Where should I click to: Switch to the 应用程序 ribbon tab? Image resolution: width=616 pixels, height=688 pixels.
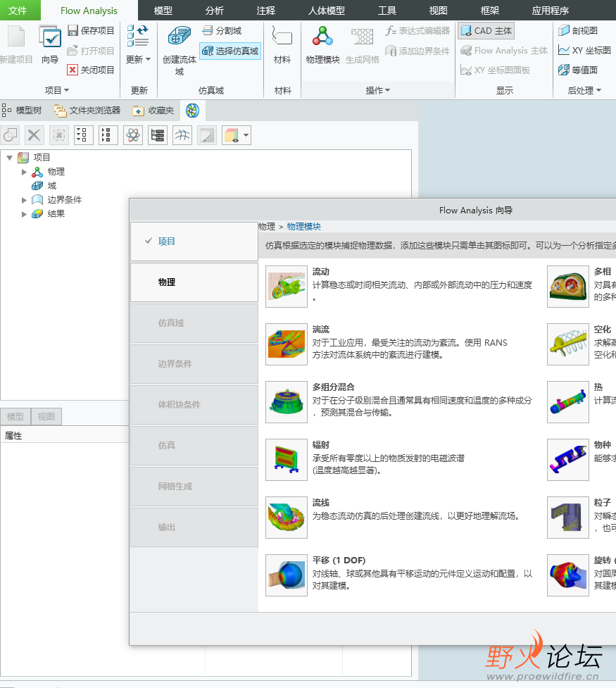tap(551, 10)
